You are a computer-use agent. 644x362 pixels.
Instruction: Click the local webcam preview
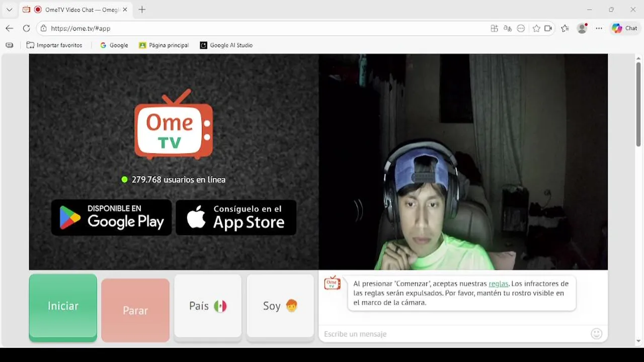pos(463,162)
